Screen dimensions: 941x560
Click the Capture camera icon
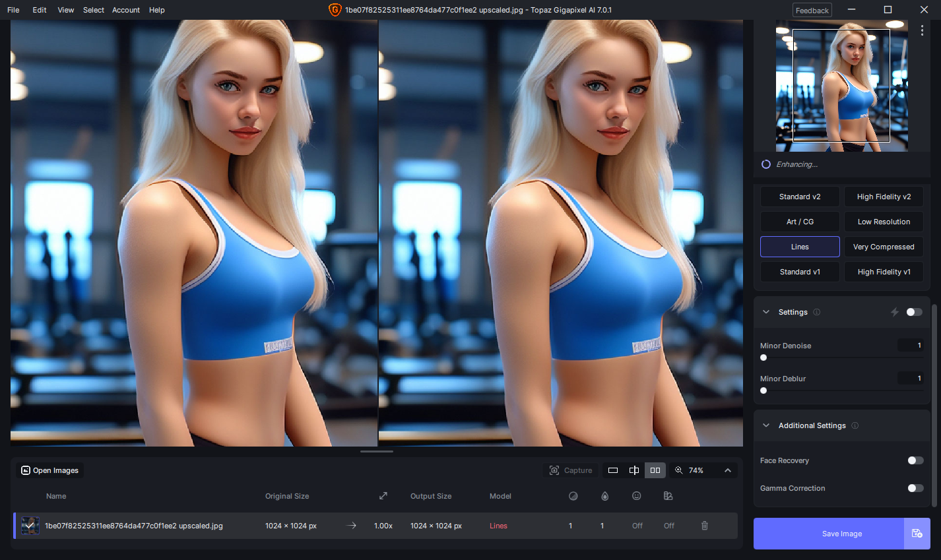click(554, 470)
